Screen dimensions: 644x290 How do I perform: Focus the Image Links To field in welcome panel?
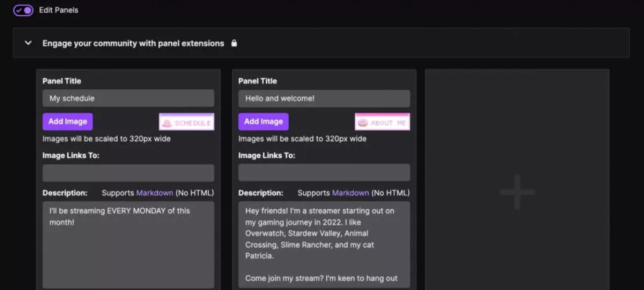(x=324, y=173)
